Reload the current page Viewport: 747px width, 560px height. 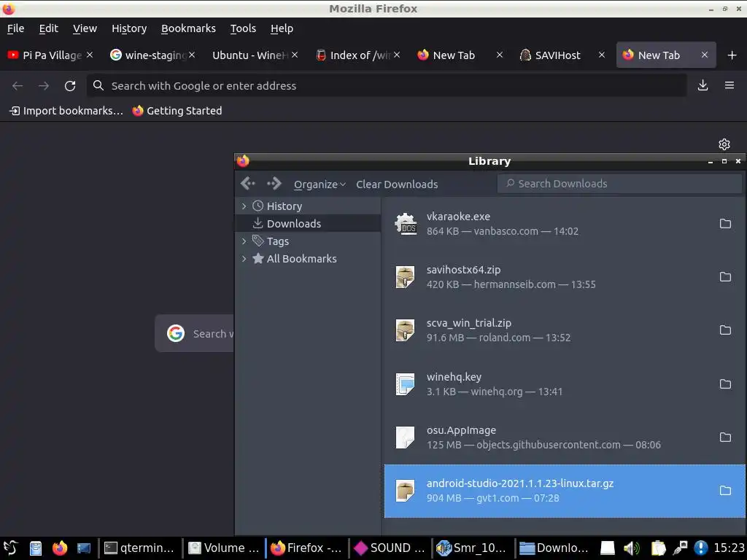point(70,86)
